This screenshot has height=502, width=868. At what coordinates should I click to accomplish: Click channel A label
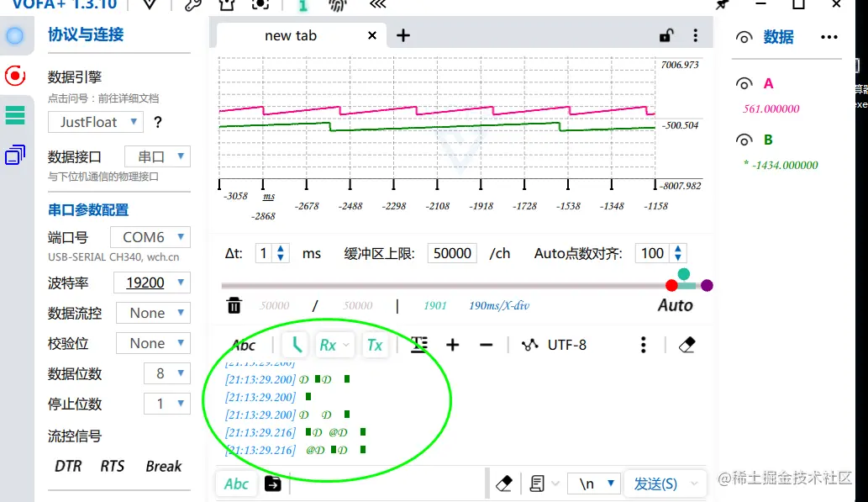point(768,84)
